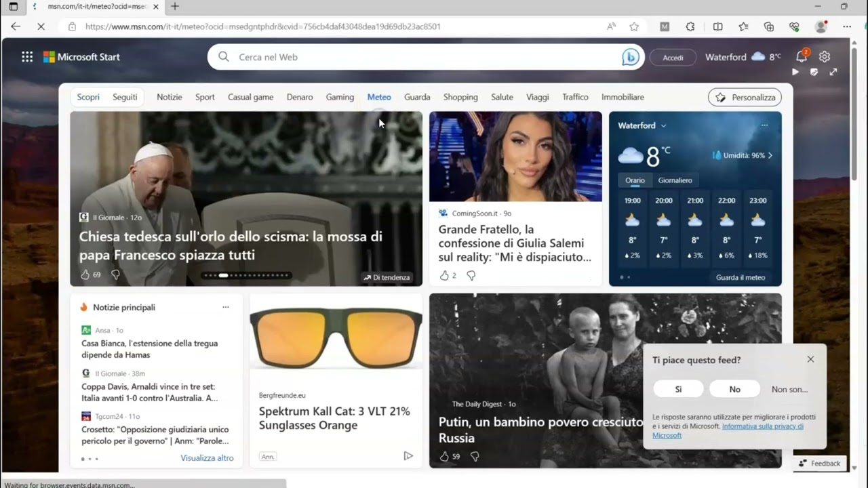Dislike the papa Francesco article
868x488 pixels.
[x=115, y=274]
